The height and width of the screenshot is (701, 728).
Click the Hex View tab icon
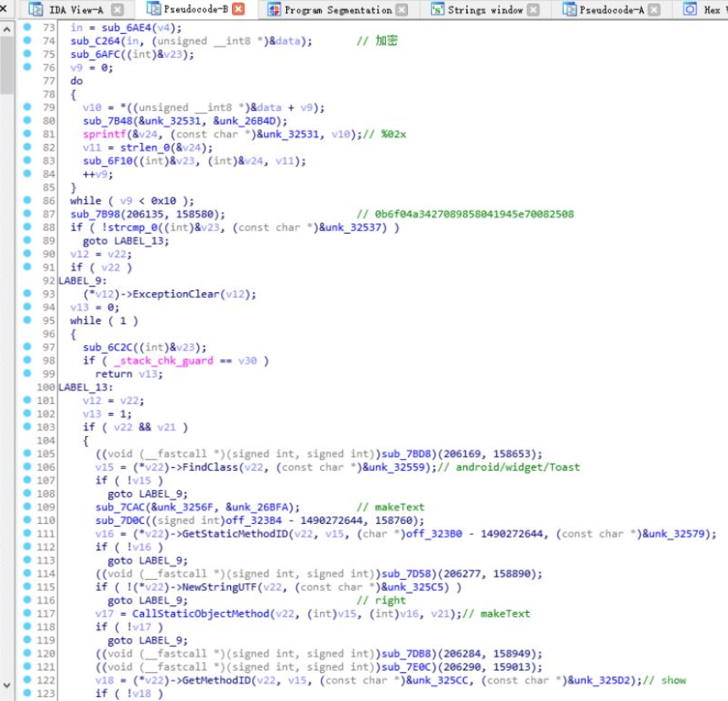coord(690,9)
